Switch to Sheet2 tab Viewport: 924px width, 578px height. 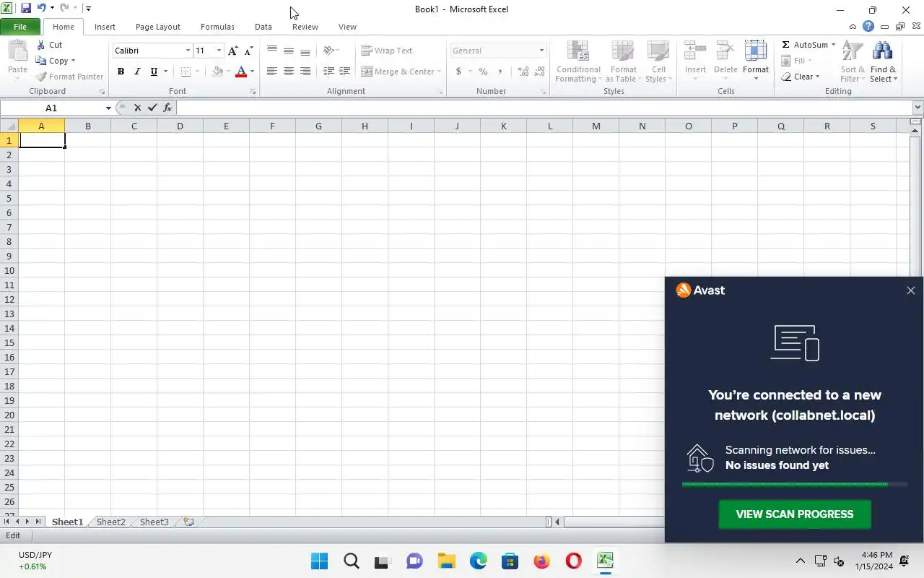(110, 522)
